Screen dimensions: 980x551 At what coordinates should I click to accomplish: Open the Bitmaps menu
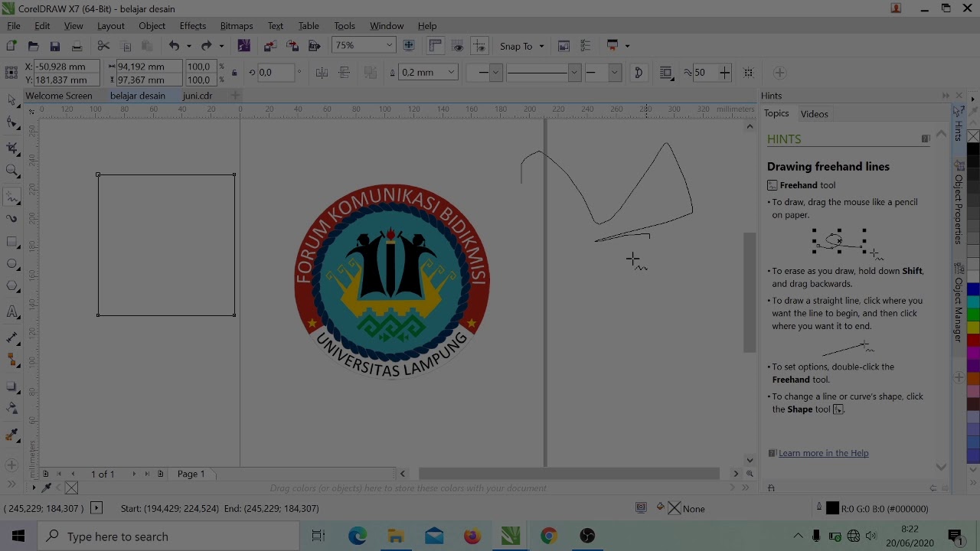point(237,25)
